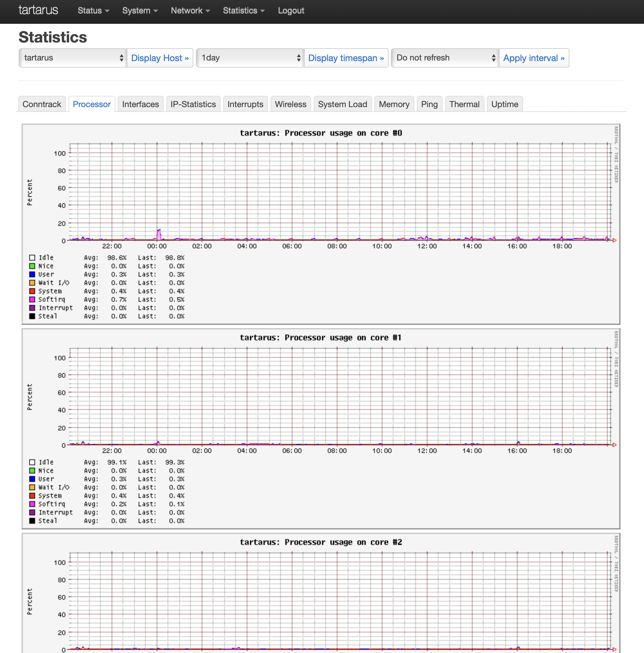Click the orange Wait I/O swatch, core #0
The image size is (644, 653).
(x=32, y=282)
